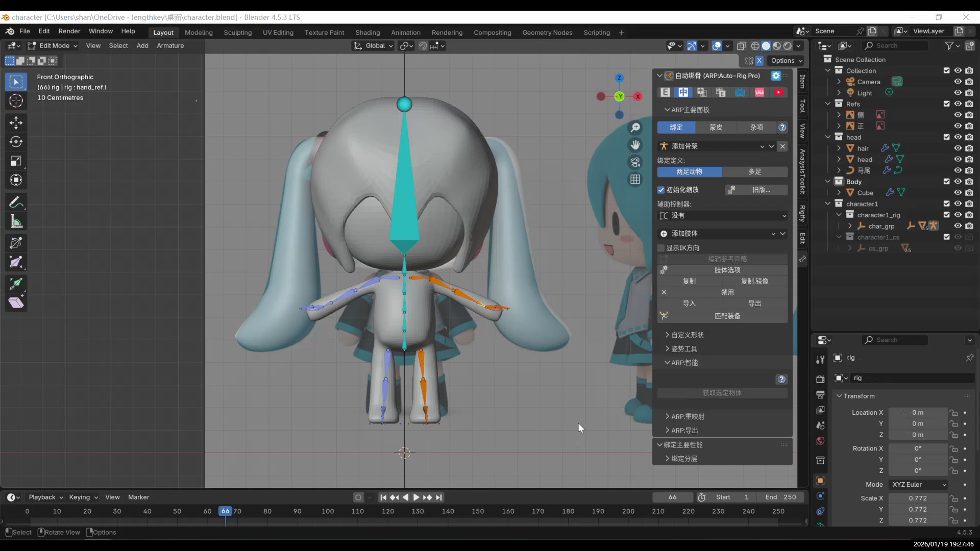Click the camera view icon in viewport

tap(635, 162)
